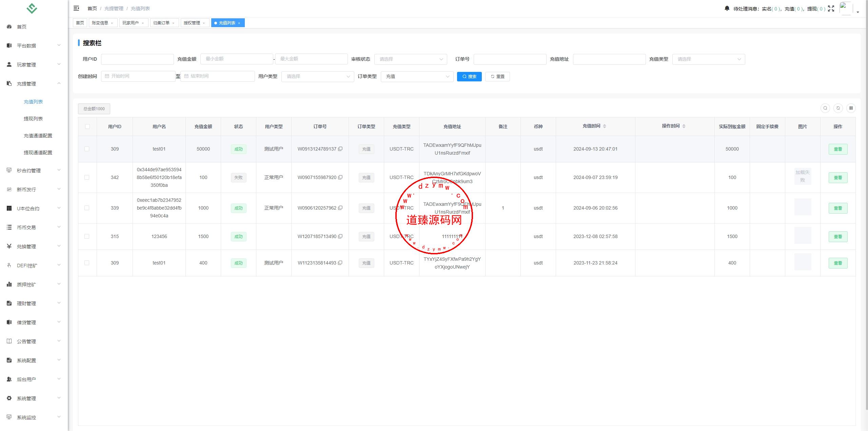Check the row for user ID 342
Screen dimensions: 868x431
coord(87,177)
